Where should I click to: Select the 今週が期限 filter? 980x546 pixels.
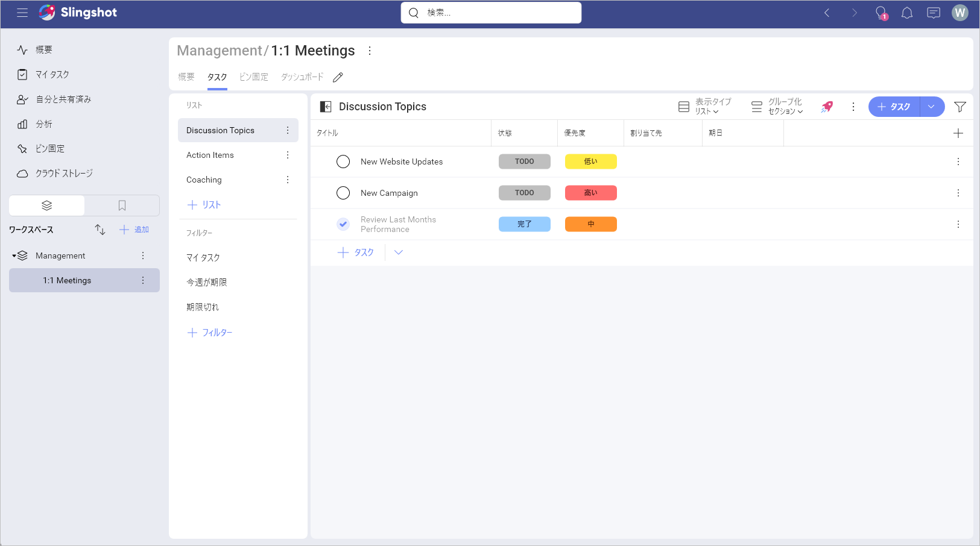(207, 282)
